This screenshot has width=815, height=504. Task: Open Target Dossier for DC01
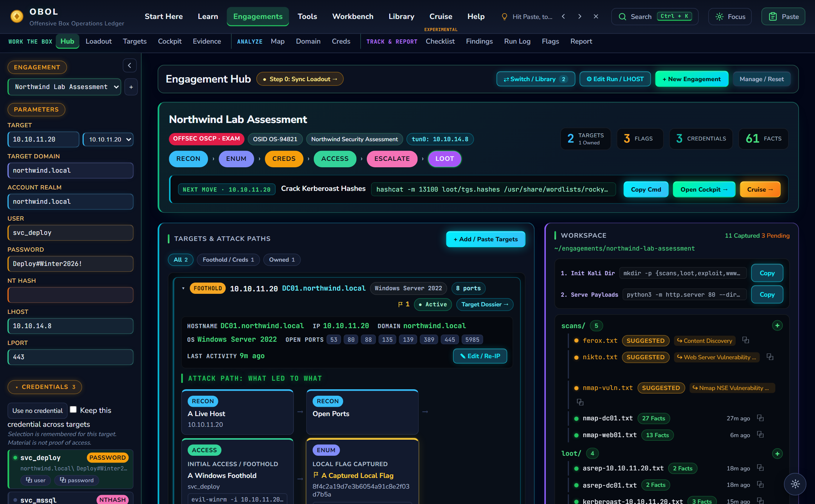coord(485,305)
